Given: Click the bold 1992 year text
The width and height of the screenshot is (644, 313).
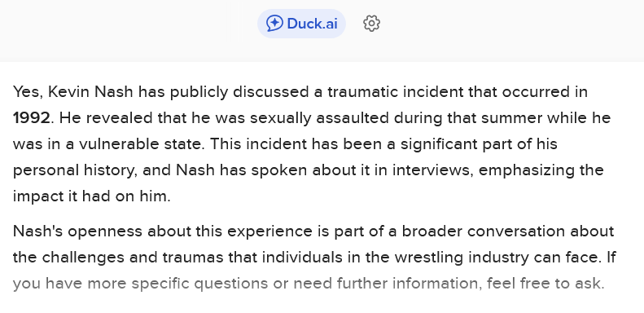Looking at the screenshot, I should [x=32, y=118].
